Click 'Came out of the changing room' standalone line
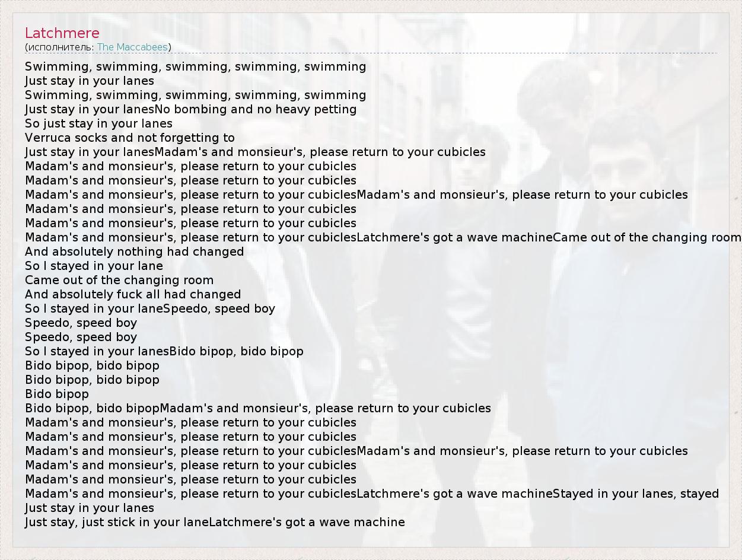This screenshot has width=742, height=560. pos(119,280)
